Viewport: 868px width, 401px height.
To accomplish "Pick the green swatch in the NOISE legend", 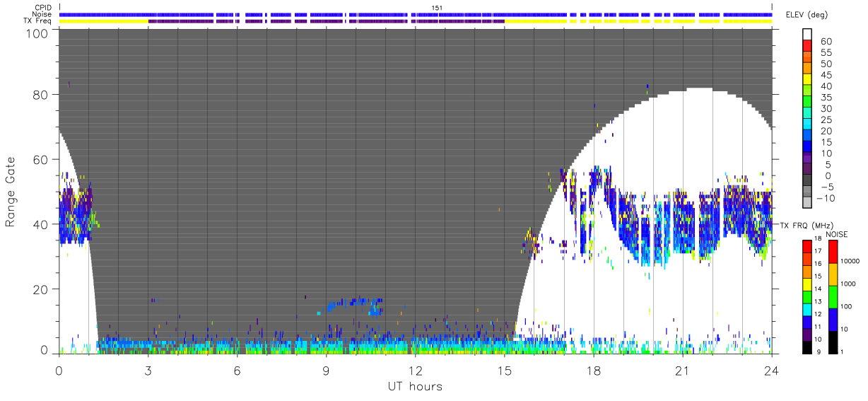I will point(832,296).
